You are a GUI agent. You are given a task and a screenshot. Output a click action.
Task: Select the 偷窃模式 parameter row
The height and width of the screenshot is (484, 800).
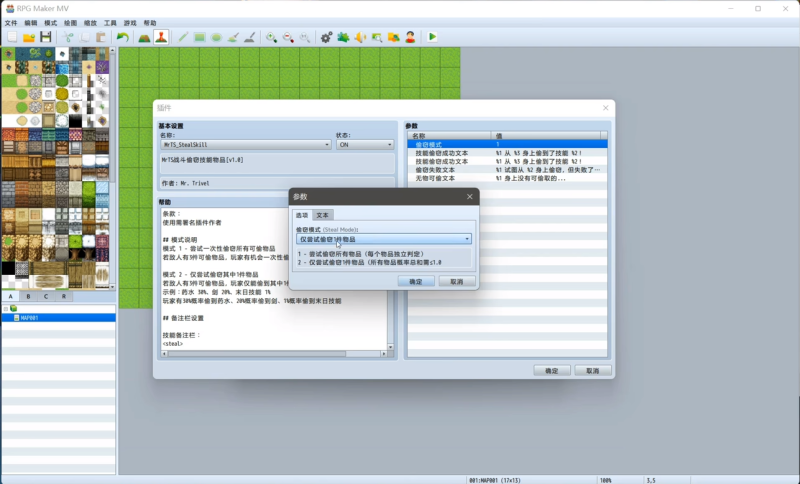[507, 144]
